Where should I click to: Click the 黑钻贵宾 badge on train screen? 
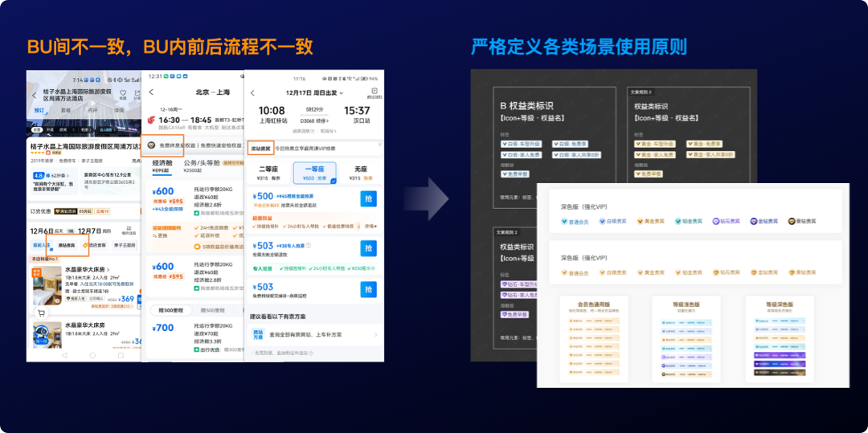click(261, 149)
